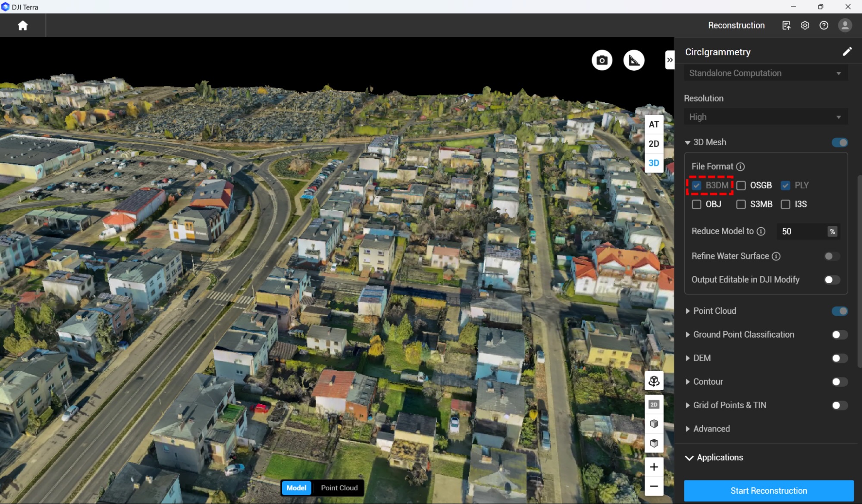
Task: Go to the Home screen icon
Action: 23,25
